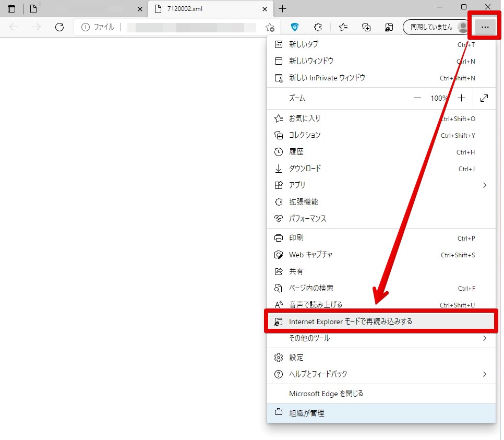The image size is (504, 440).
Task: Click the tab actions menu icon
Action: pos(11,9)
